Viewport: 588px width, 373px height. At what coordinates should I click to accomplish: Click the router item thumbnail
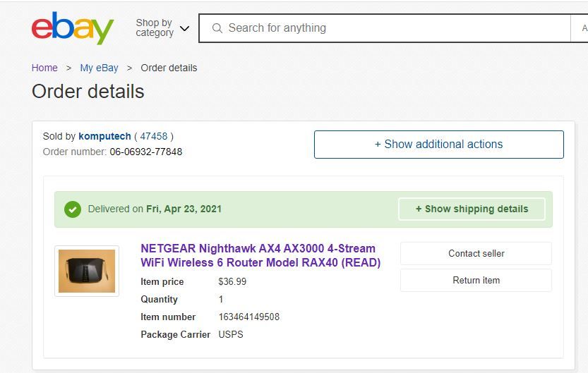coord(87,271)
